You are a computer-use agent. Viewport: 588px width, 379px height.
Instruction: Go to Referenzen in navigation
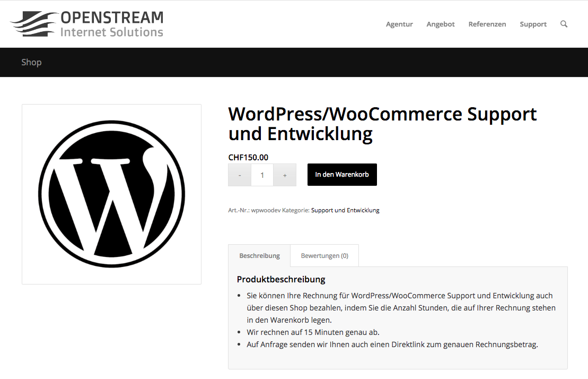(x=487, y=24)
